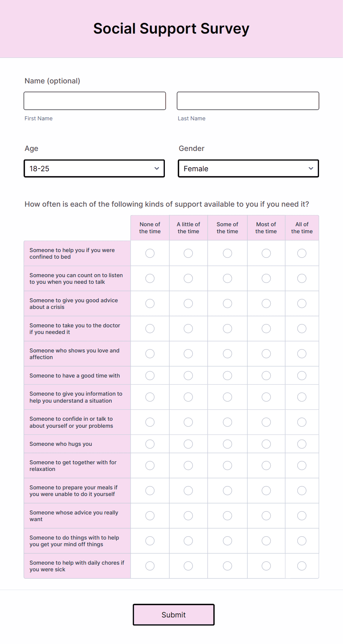The width and height of the screenshot is (343, 644).
Task: Select 'All the time' for meal preparation help
Action: tap(302, 490)
